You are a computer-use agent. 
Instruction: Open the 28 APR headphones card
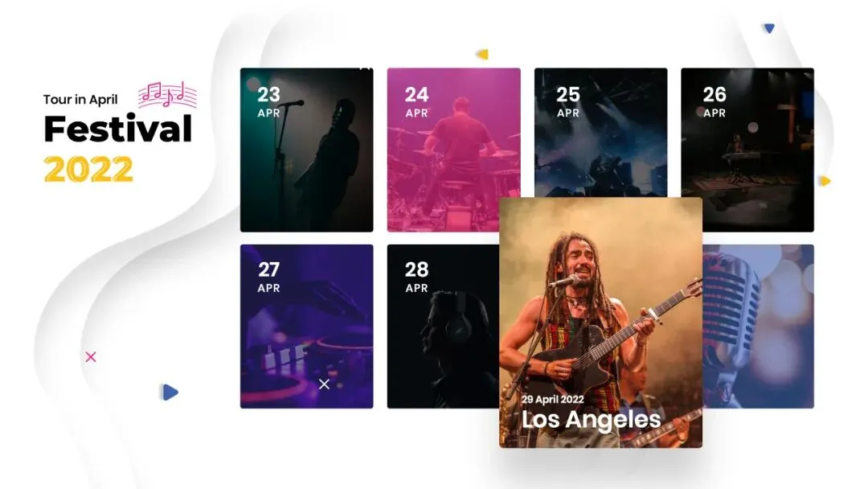[443, 327]
